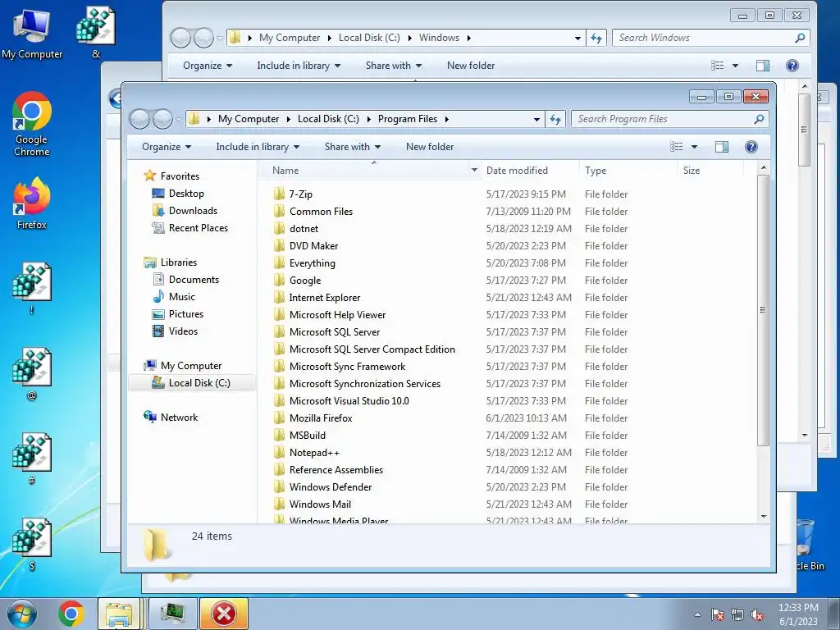Select the Notepad++ folder

314,453
